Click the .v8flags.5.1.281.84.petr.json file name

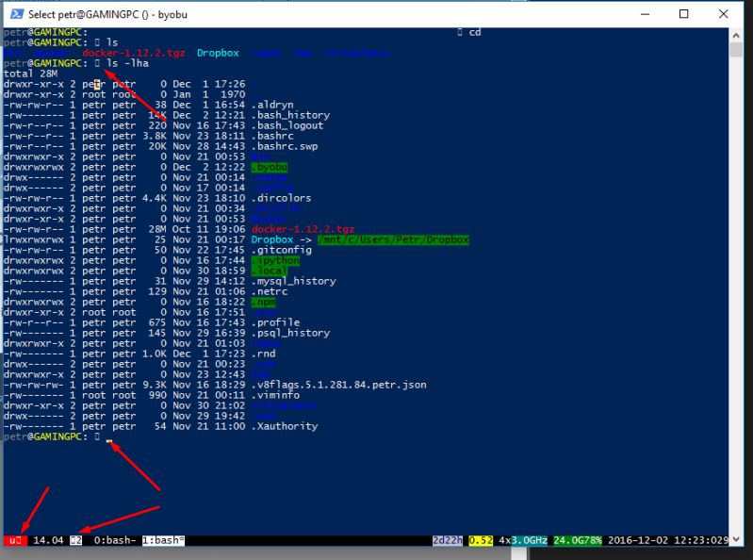click(339, 385)
